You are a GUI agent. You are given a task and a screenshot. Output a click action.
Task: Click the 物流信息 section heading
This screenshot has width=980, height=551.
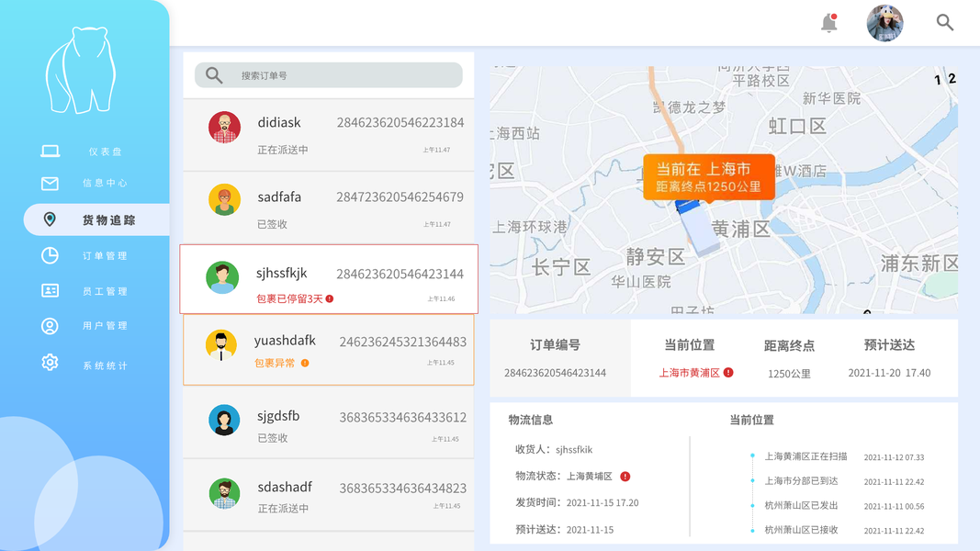(x=531, y=420)
